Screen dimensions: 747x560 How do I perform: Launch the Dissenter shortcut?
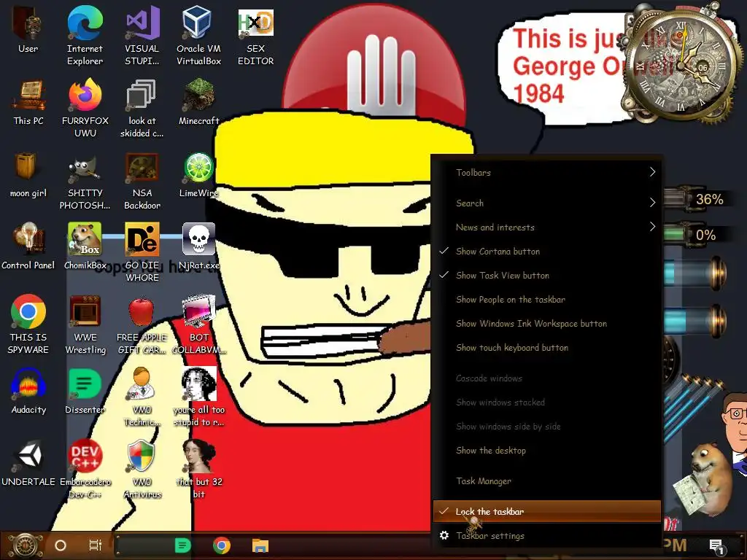tap(85, 391)
